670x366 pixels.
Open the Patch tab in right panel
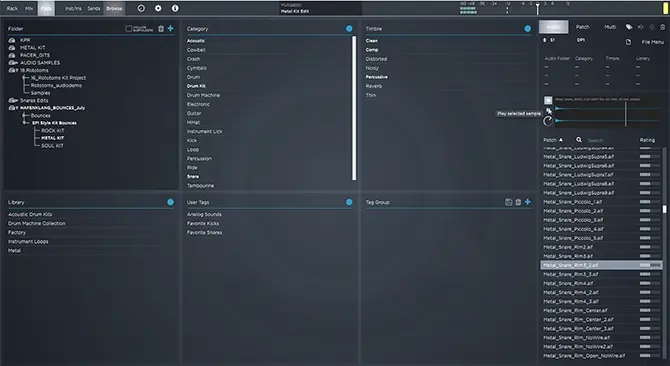tap(582, 27)
